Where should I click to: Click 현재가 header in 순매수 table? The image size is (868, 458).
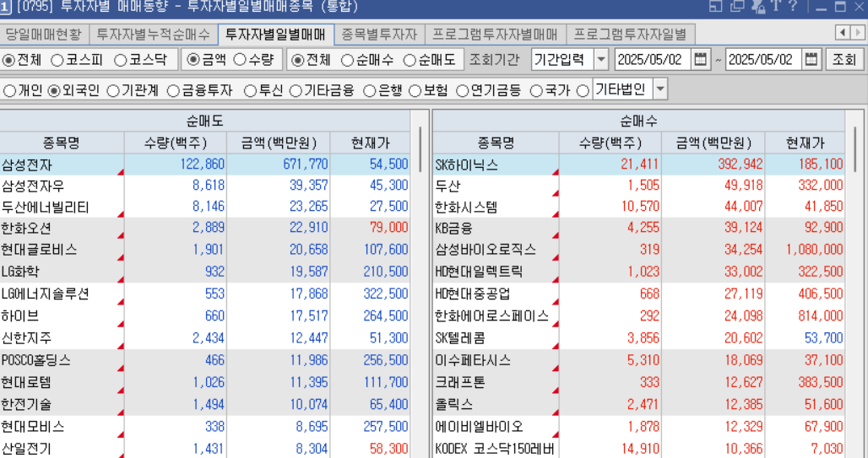805,143
